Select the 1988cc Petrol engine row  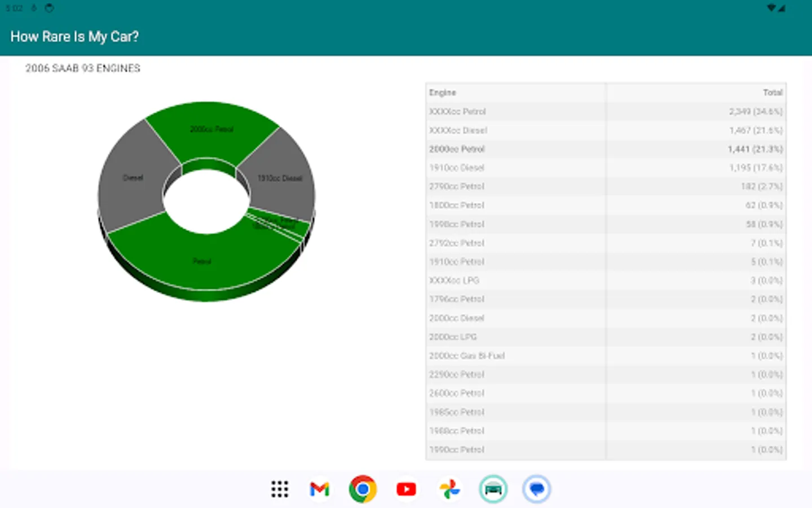click(606, 431)
